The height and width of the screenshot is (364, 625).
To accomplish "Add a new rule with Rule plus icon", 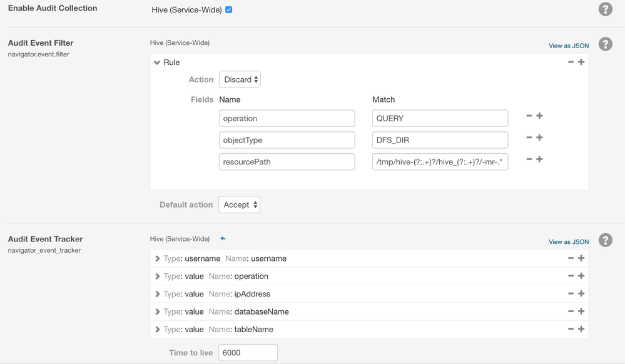I will pos(581,63).
